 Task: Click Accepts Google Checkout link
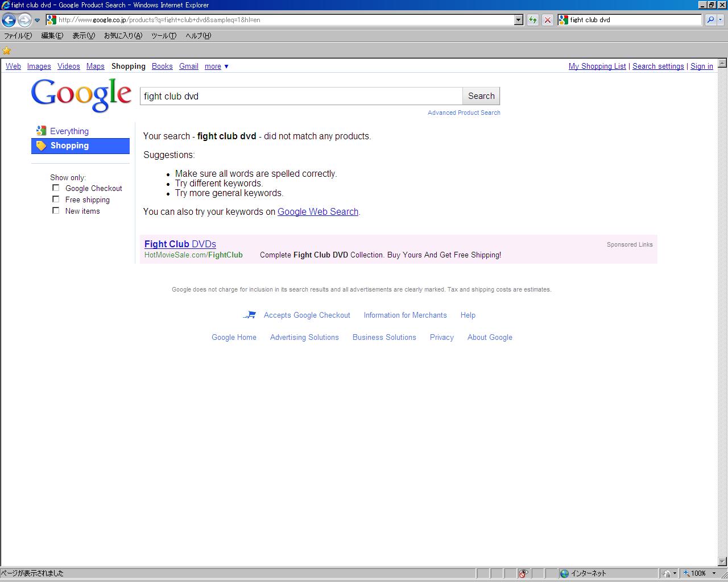(x=307, y=315)
